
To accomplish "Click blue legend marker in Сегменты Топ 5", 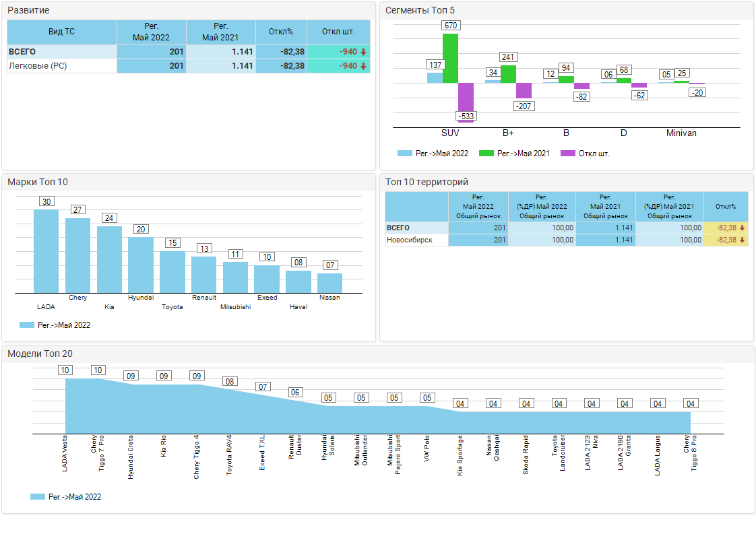I will pos(405,154).
